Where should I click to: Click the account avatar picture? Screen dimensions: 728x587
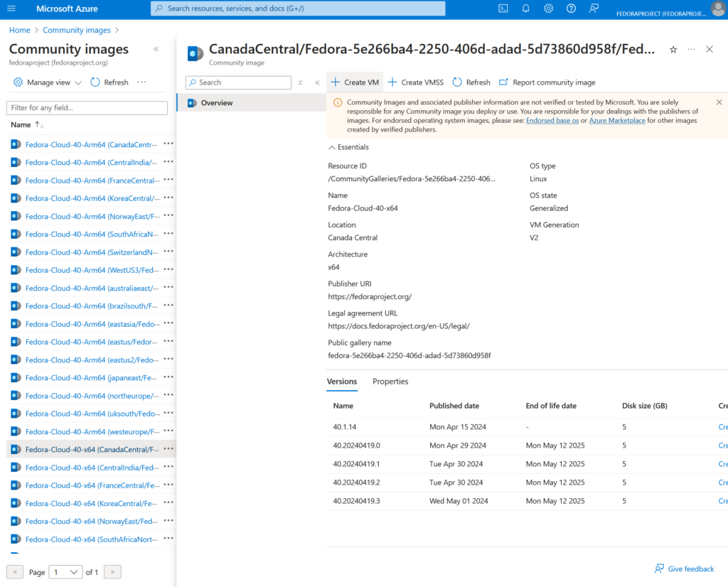[x=719, y=9]
